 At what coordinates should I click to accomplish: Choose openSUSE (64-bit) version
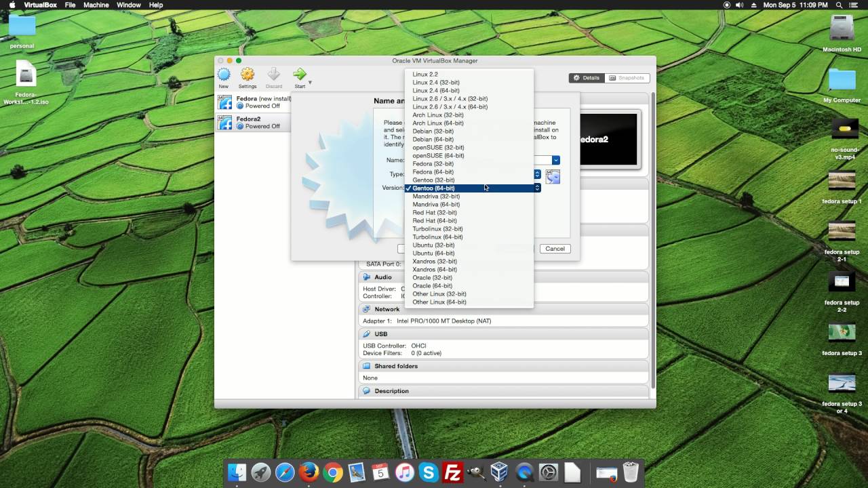(469, 155)
